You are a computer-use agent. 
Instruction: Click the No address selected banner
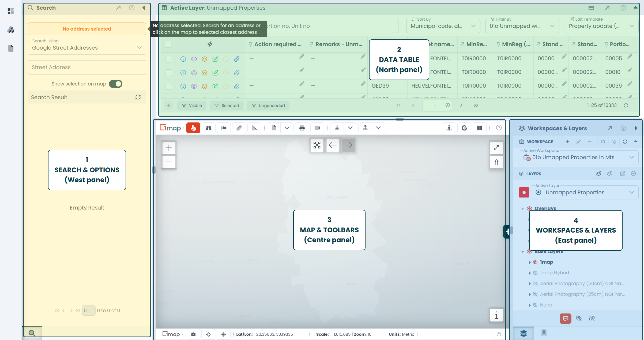[x=87, y=29]
